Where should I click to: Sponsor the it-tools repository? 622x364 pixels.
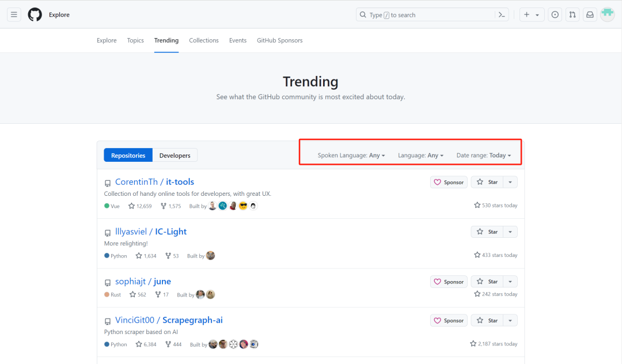point(449,182)
